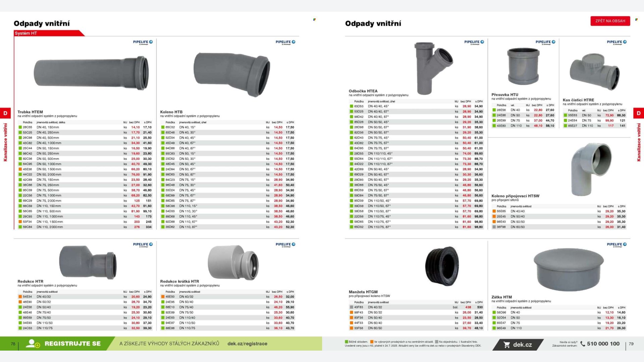
Task: Select the right red D section tab
Action: (x=638, y=113)
